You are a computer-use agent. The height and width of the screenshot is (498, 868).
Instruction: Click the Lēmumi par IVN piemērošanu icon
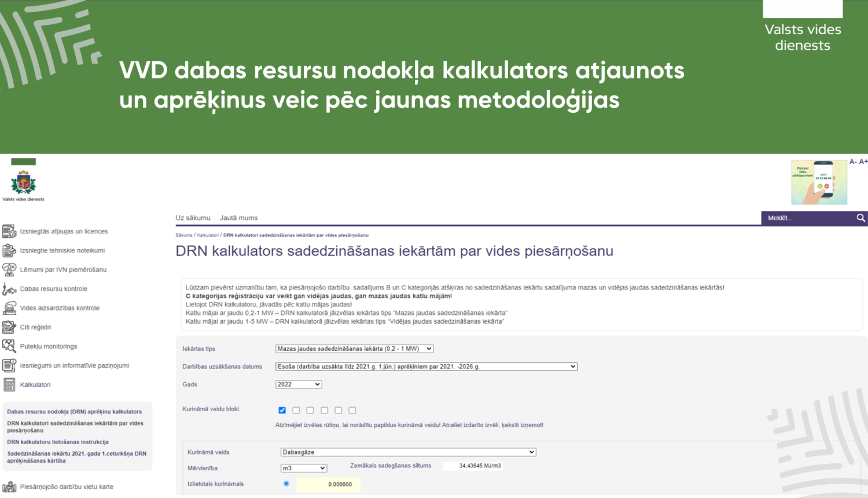pos(9,269)
